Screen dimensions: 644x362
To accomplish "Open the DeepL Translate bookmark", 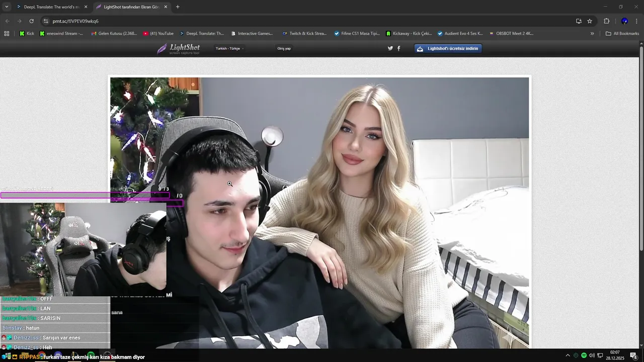I will 201,34.
